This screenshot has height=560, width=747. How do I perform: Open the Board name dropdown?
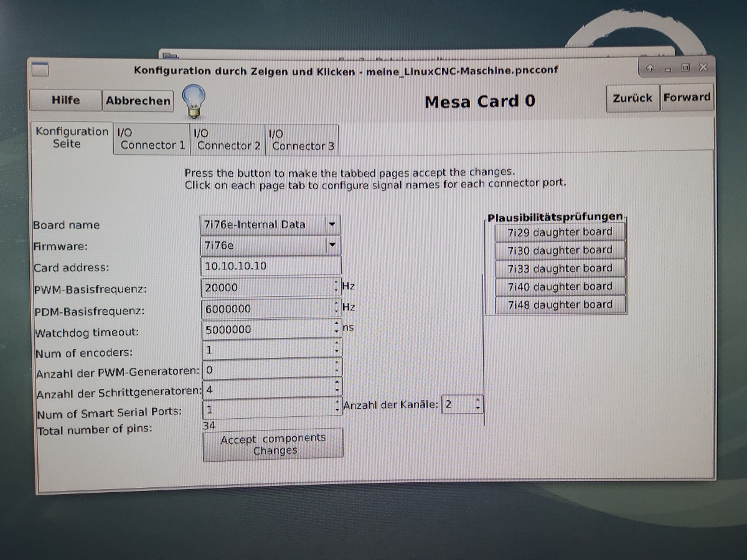[x=270, y=225]
